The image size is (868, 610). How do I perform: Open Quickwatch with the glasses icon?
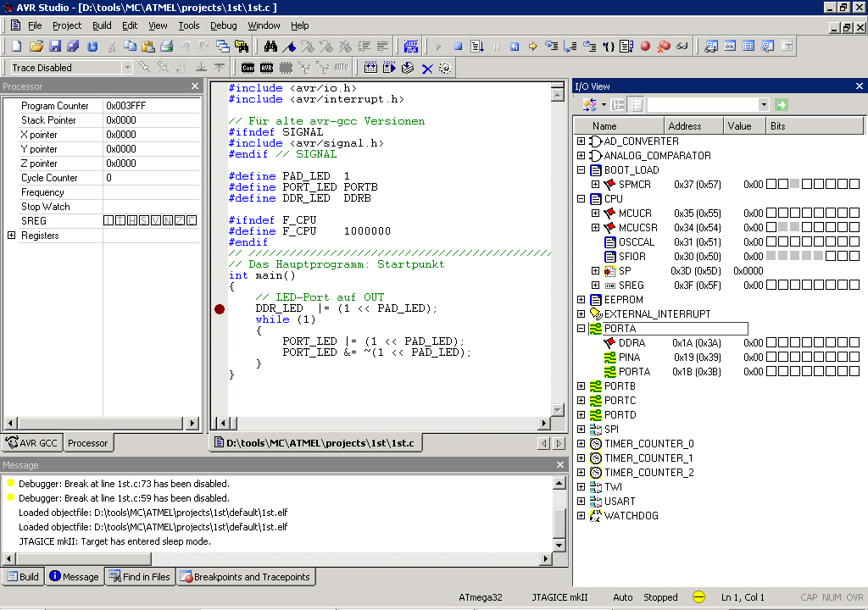[682, 47]
